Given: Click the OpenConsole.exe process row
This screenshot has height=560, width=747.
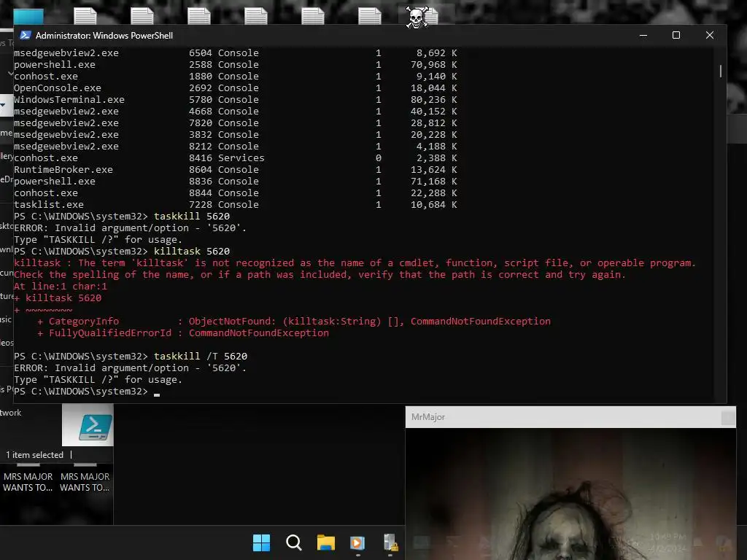Looking at the screenshot, I should tap(236, 87).
